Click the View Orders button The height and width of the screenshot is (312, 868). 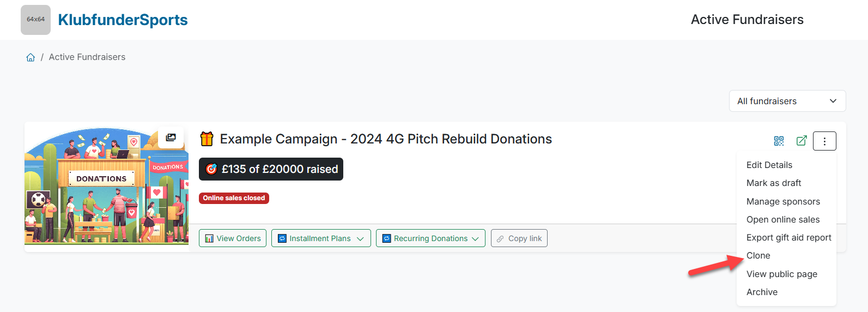coord(233,238)
